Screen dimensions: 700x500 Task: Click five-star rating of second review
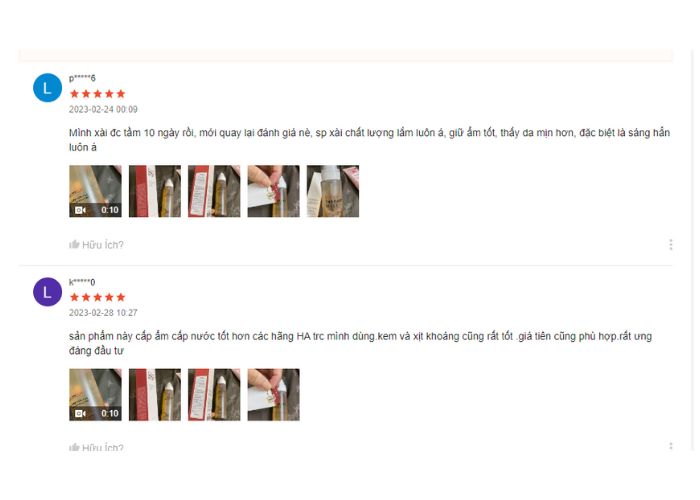coord(97,297)
